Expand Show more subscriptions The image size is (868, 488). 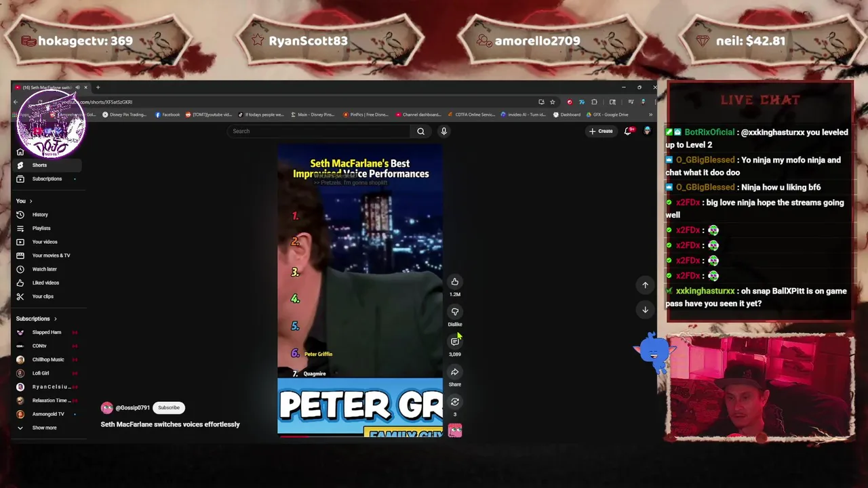coord(47,428)
